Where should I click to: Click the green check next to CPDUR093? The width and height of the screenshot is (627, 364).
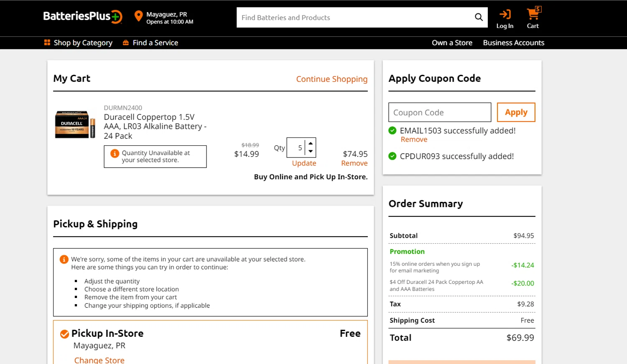tap(392, 156)
